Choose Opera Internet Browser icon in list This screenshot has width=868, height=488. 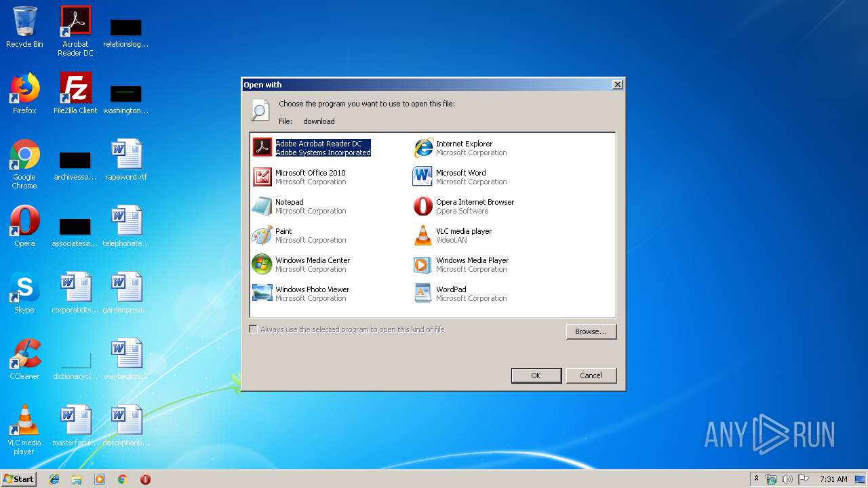423,206
